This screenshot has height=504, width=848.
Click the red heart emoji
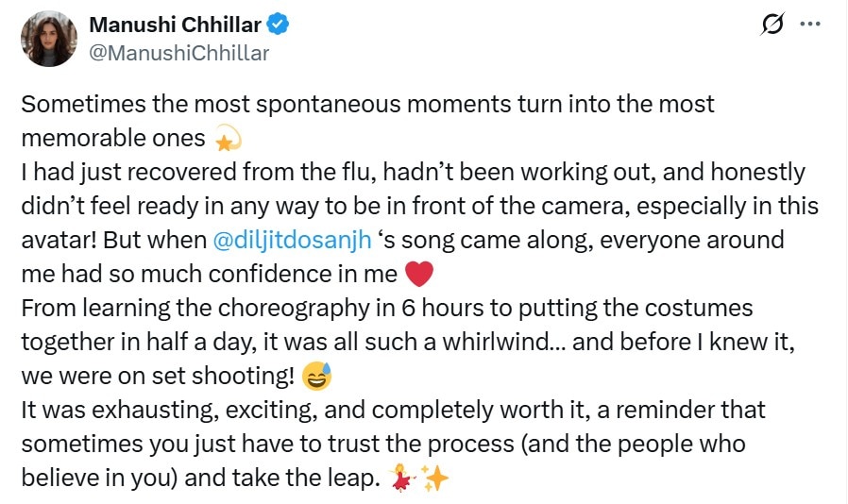[418, 276]
